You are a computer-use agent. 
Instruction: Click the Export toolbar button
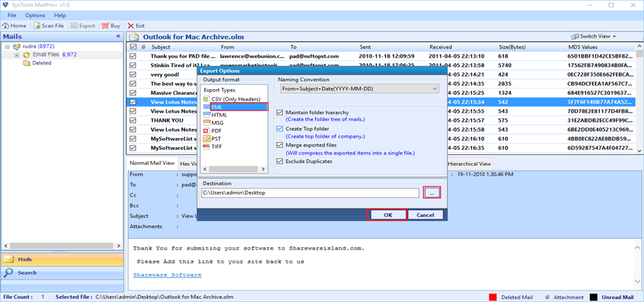click(x=83, y=26)
